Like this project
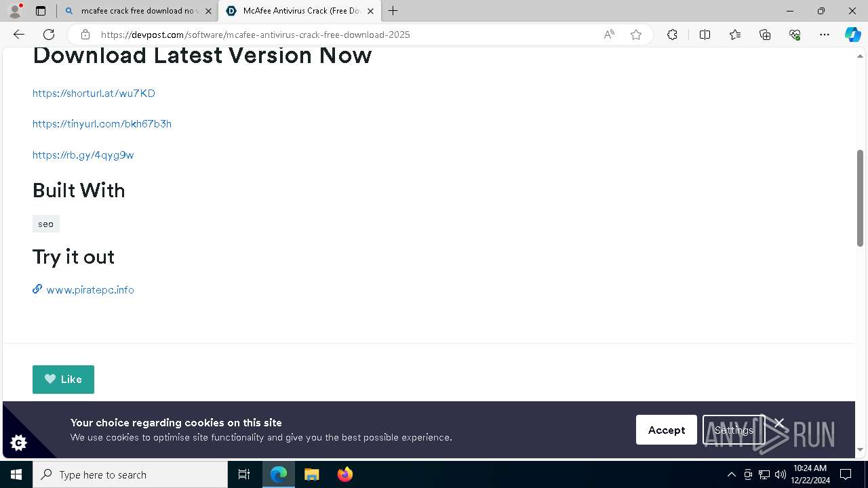Image resolution: width=868 pixels, height=488 pixels. pyautogui.click(x=63, y=380)
